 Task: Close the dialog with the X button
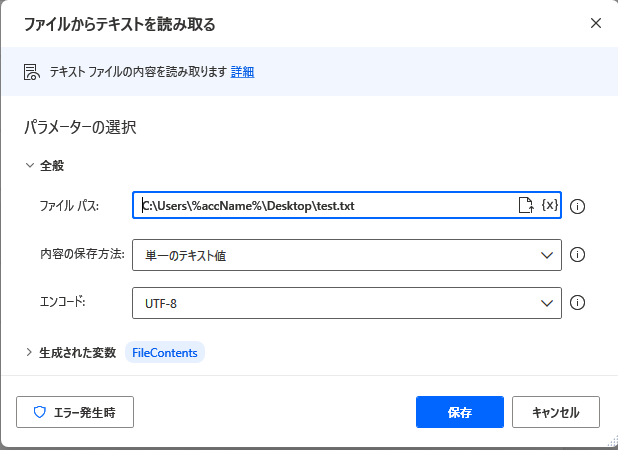point(596,23)
